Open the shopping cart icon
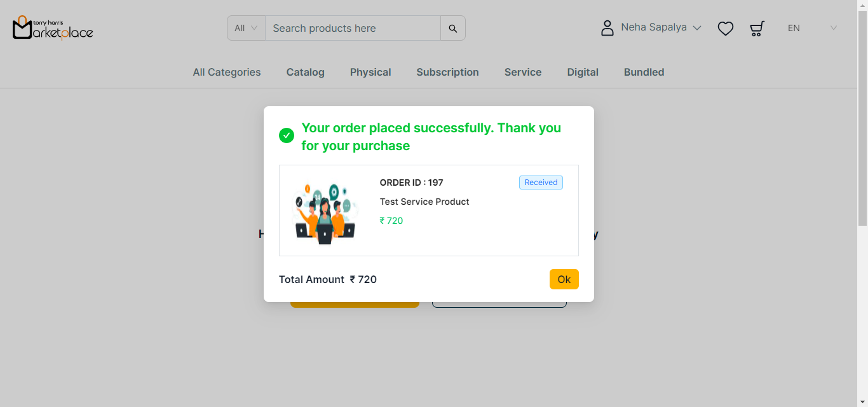This screenshot has height=407, width=868. 757,28
